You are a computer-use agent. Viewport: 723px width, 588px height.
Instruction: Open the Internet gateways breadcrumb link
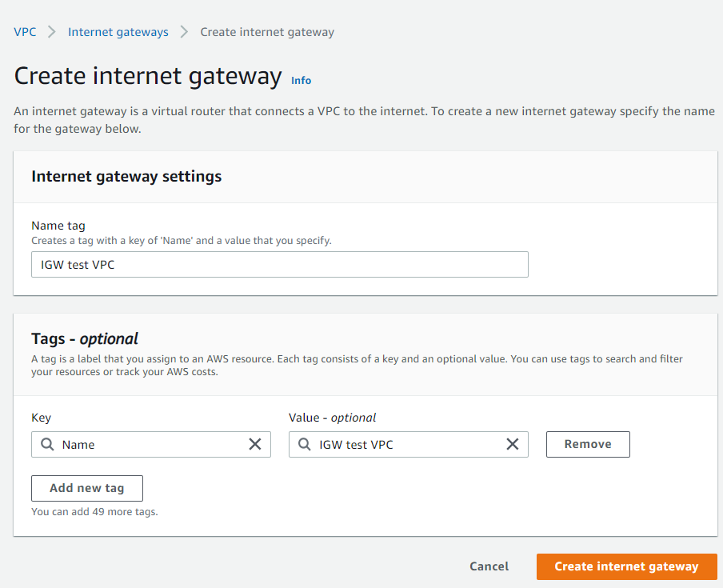tap(118, 32)
